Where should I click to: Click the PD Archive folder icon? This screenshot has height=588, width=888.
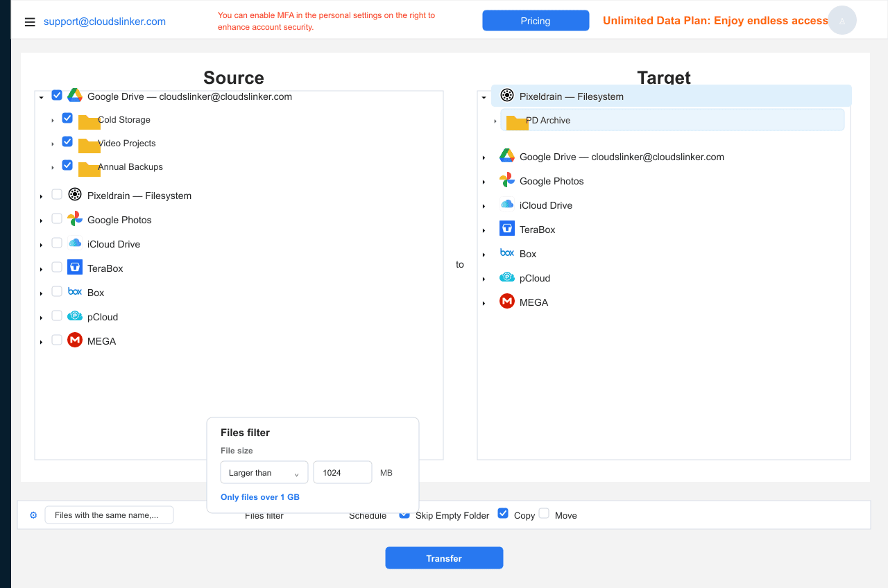(517, 122)
